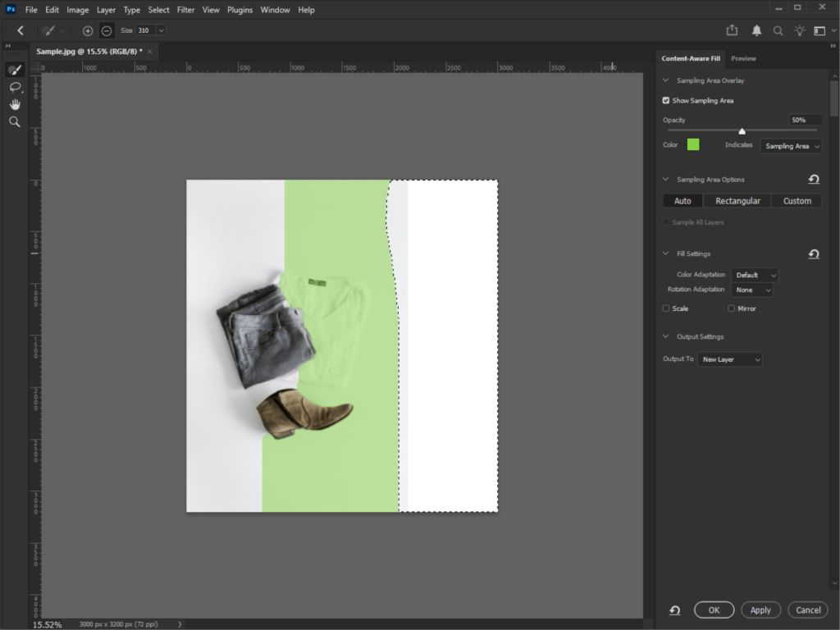Image resolution: width=840 pixels, height=630 pixels.
Task: Select the Lasso tool in the toolbar
Action: [x=15, y=87]
